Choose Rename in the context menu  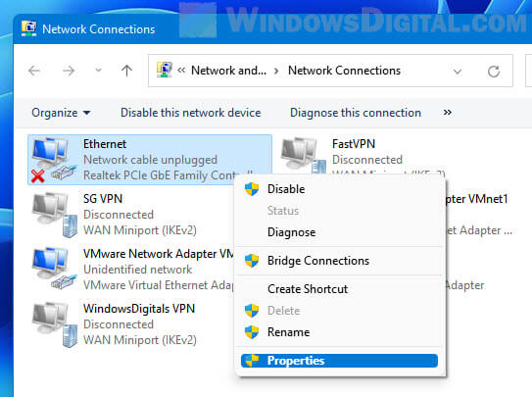pyautogui.click(x=340, y=332)
